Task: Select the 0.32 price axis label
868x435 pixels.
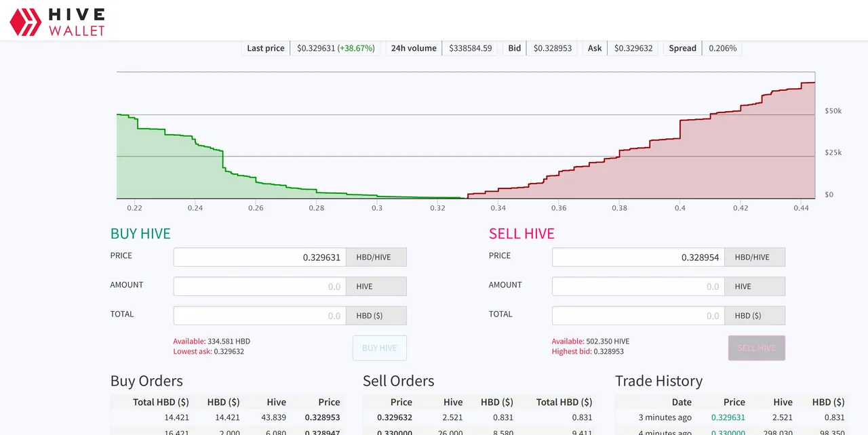Action: (437, 208)
